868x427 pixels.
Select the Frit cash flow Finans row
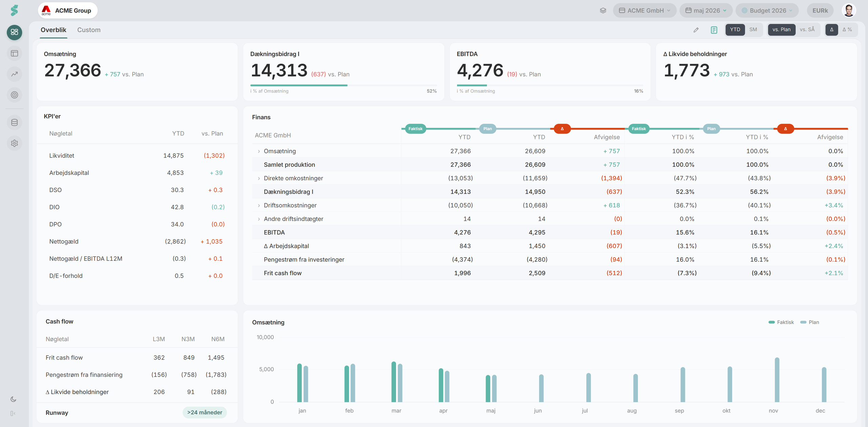[x=550, y=273]
